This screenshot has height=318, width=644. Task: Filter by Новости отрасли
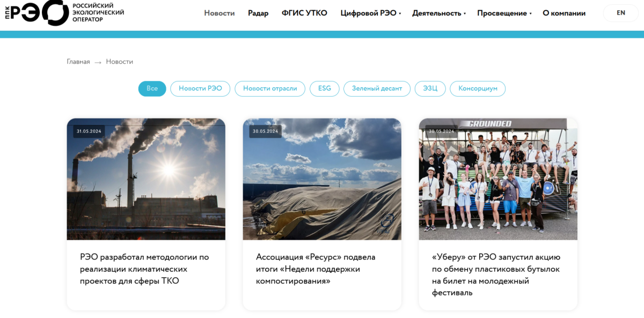pyautogui.click(x=270, y=88)
